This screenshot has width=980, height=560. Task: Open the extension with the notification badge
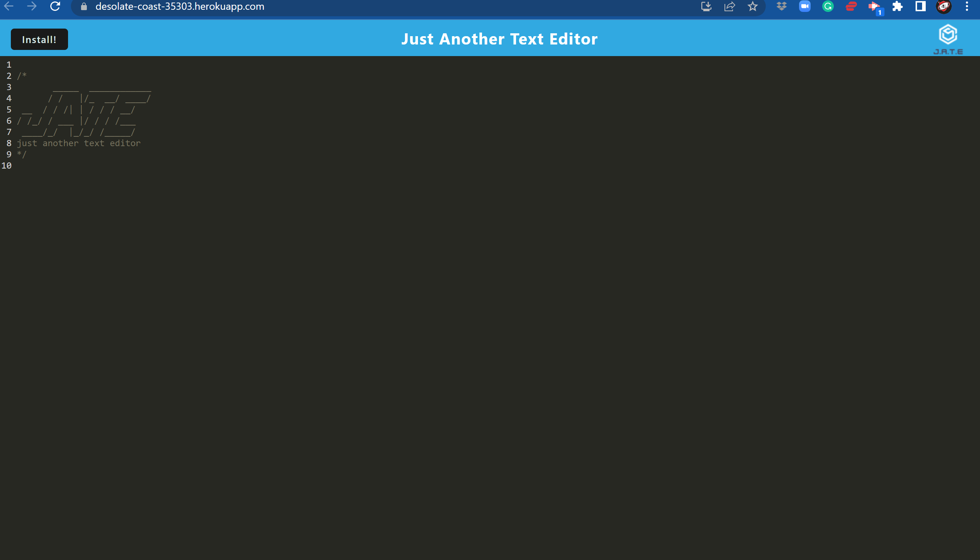pos(874,6)
